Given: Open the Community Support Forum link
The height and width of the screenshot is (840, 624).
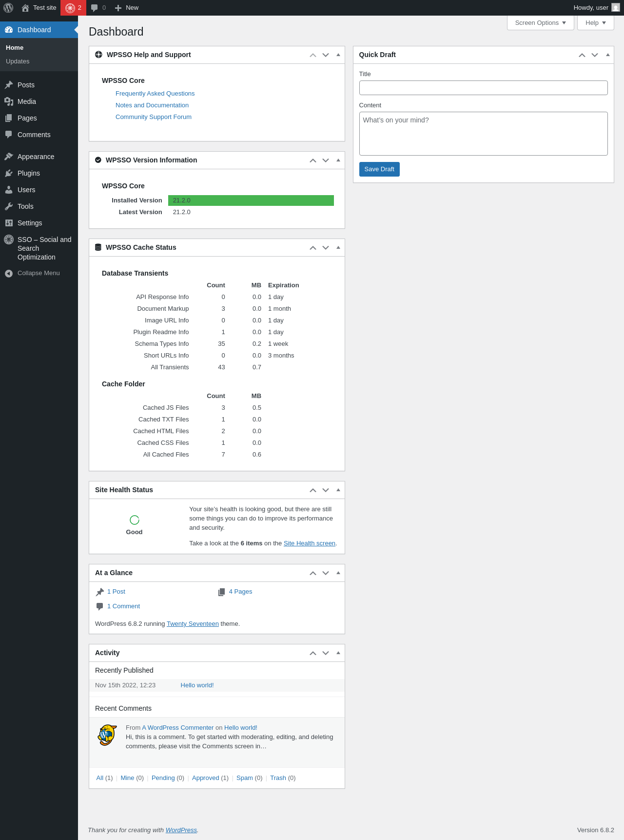Looking at the screenshot, I should pos(154,117).
